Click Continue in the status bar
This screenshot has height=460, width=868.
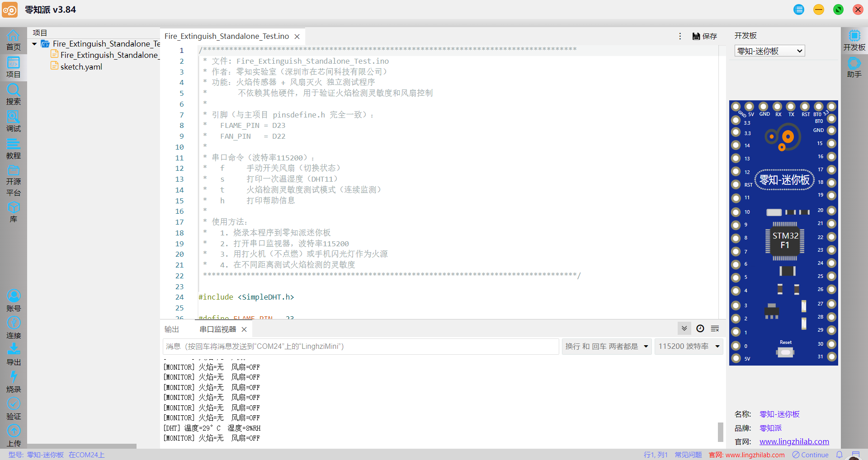(811, 455)
